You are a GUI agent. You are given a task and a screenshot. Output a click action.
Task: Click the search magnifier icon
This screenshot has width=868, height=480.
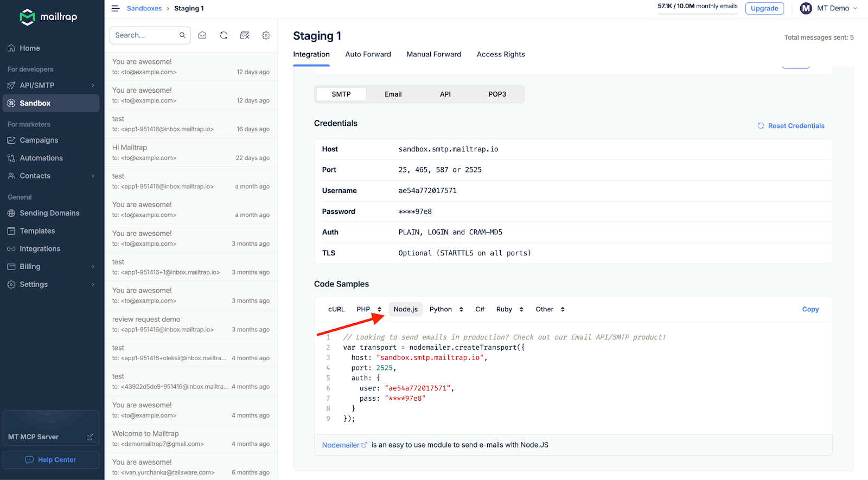182,35
